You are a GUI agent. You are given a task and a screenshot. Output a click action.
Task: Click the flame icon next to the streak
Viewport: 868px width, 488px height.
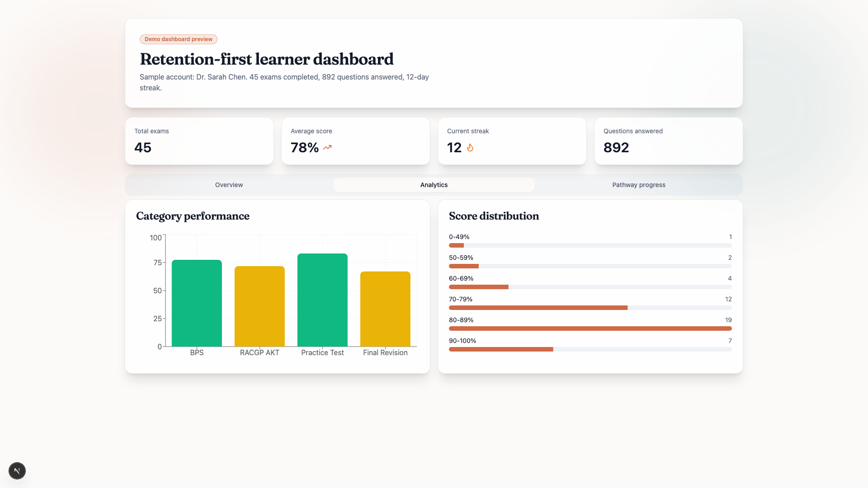(470, 148)
